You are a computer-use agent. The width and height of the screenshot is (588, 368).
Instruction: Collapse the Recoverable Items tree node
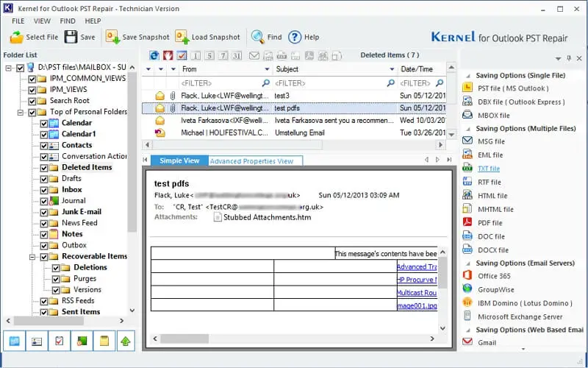[x=32, y=257]
